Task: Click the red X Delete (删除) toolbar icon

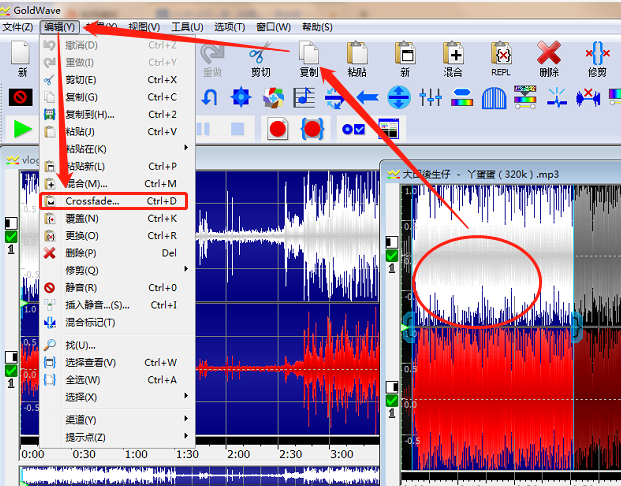Action: 549,58
